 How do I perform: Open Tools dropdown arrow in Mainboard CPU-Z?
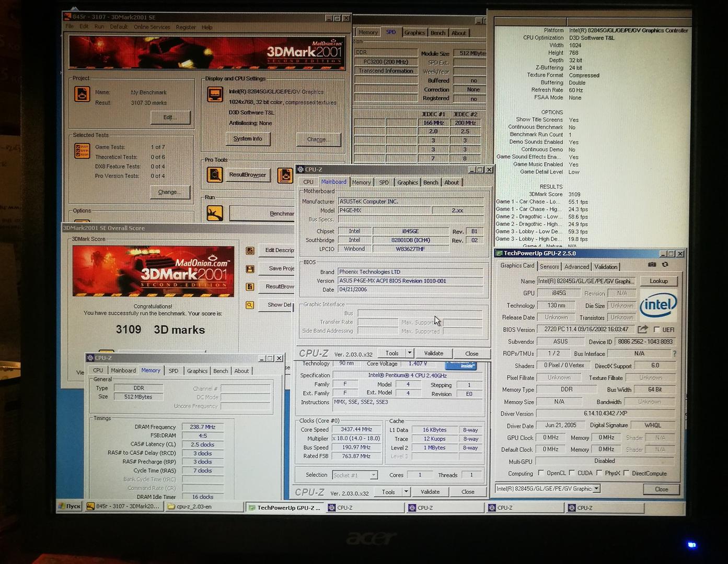tap(410, 353)
